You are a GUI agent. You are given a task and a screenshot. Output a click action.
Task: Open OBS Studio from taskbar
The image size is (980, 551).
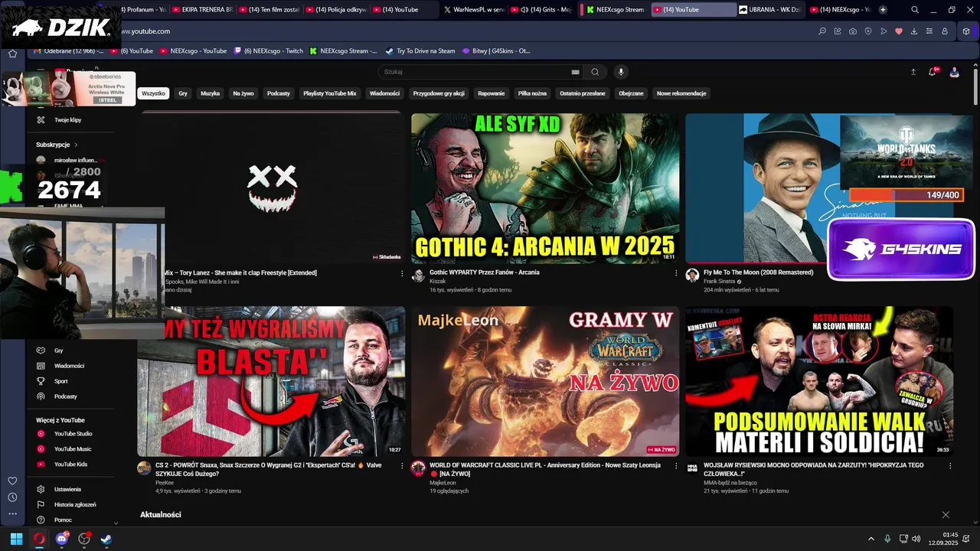tap(84, 539)
